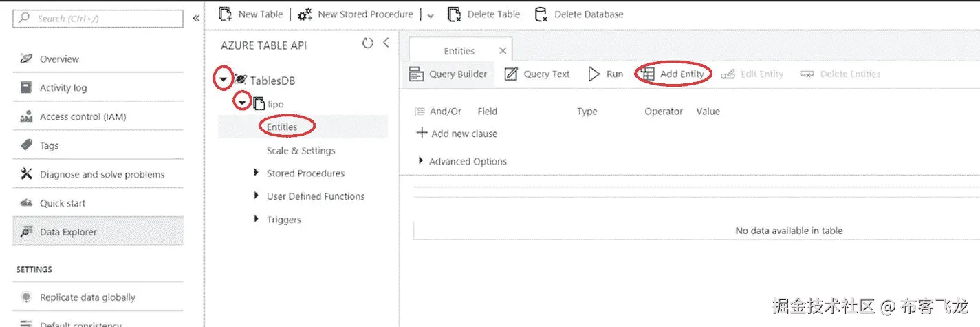This screenshot has width=980, height=327.
Task: Click the Delete Database icon
Action: [x=541, y=14]
